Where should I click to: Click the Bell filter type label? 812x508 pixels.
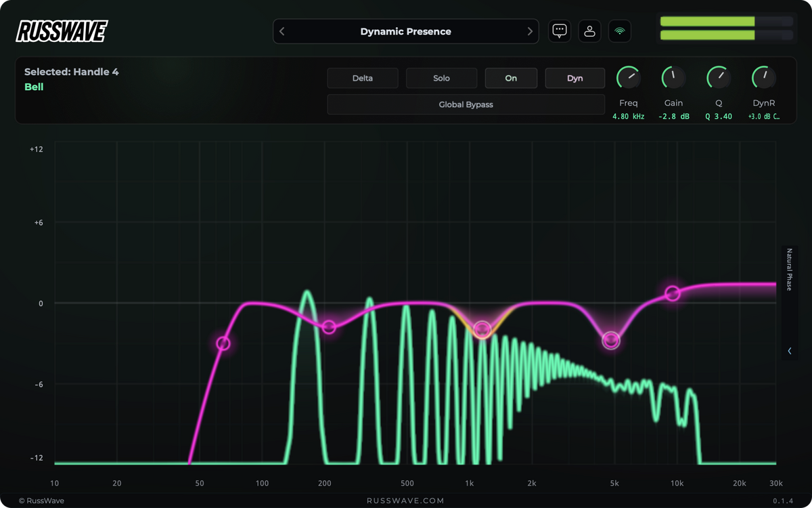tap(34, 87)
